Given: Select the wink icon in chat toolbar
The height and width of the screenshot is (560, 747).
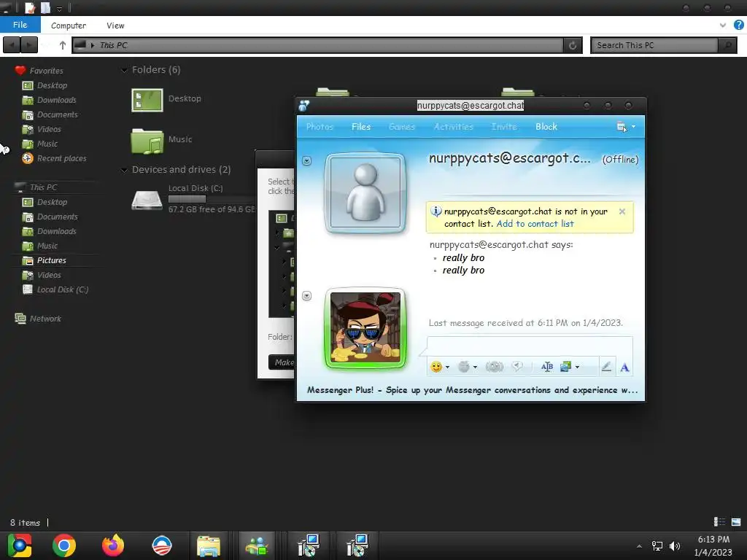Looking at the screenshot, I should [x=463, y=367].
